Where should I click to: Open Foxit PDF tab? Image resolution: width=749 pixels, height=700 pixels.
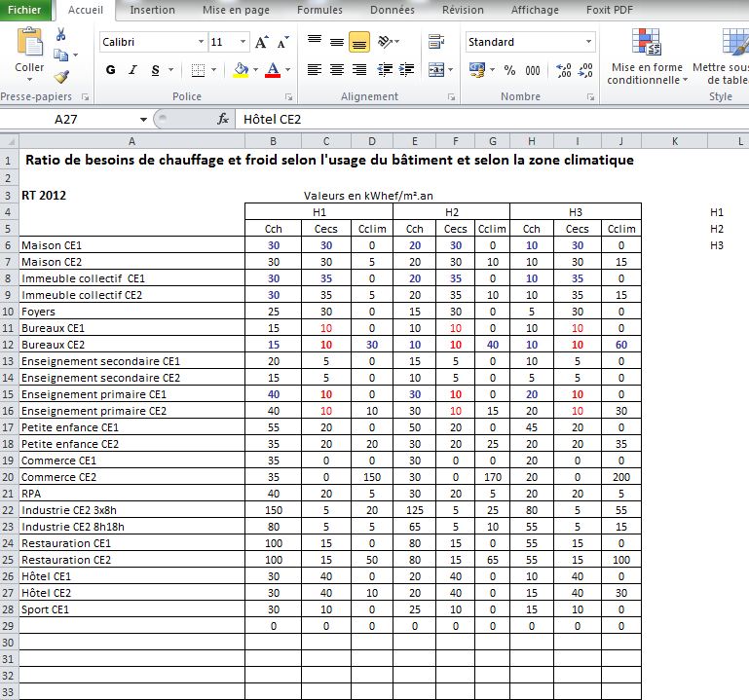610,10
